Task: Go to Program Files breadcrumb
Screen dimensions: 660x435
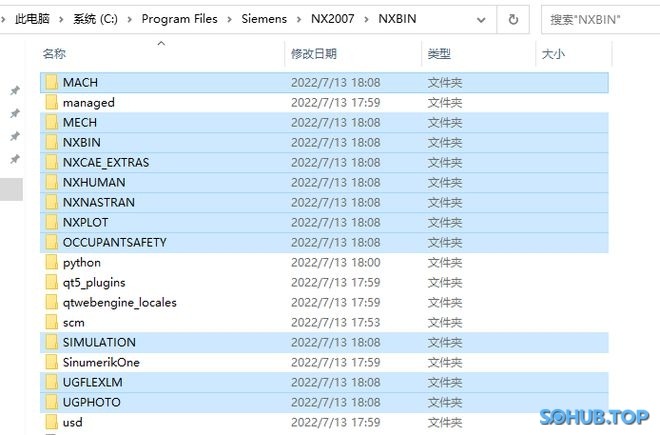Action: click(x=180, y=19)
